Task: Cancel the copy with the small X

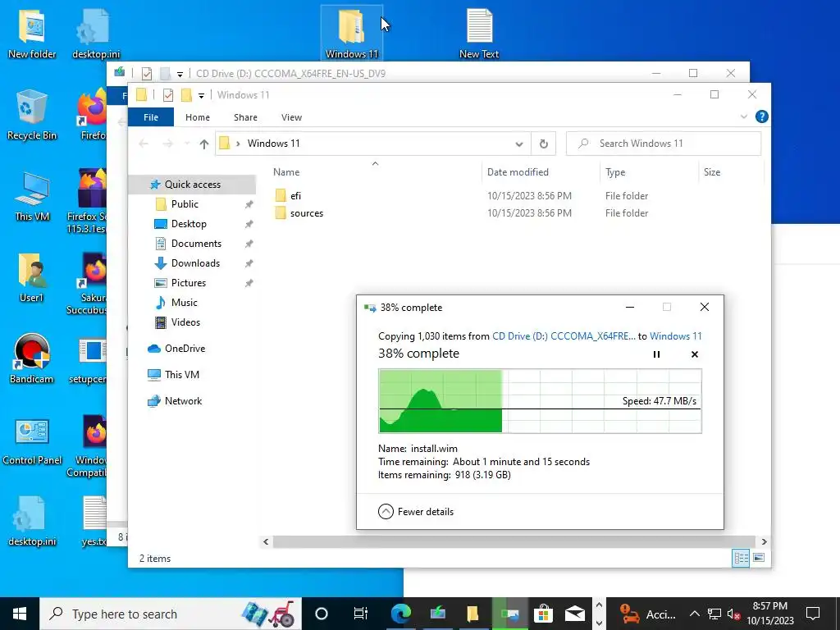Action: [x=694, y=354]
